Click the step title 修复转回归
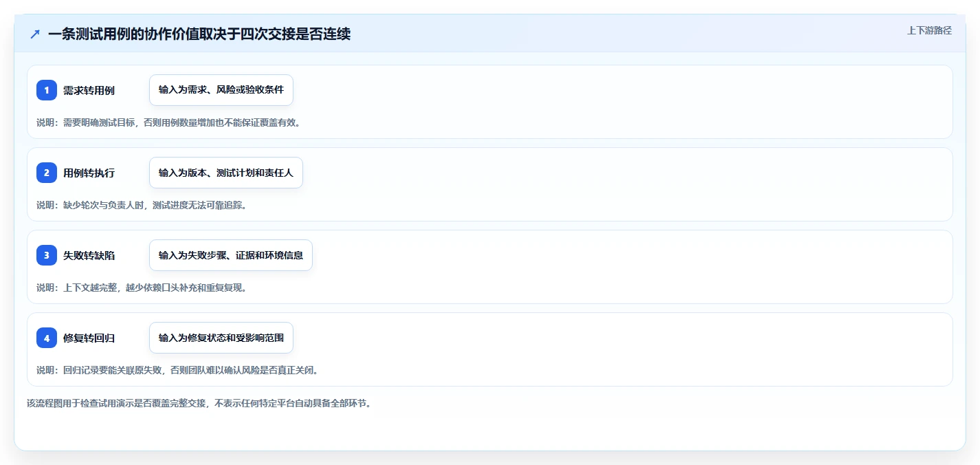Viewport: 980px width, 465px height. click(89, 338)
